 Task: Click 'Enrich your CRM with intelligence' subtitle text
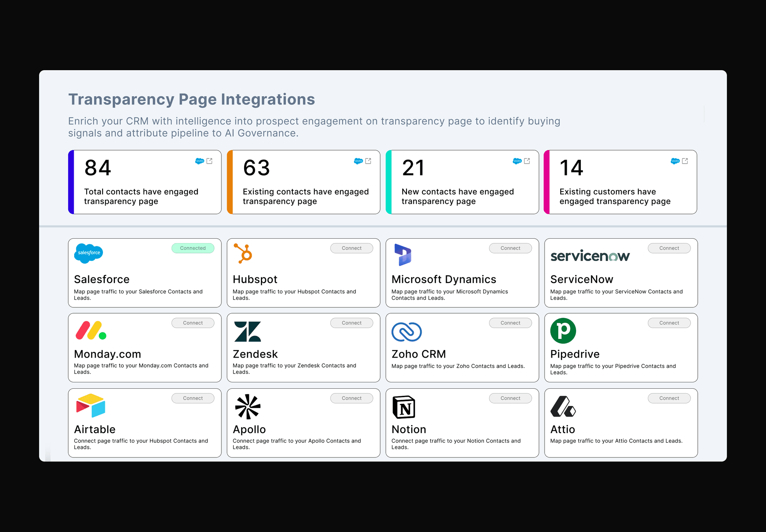pos(314,127)
